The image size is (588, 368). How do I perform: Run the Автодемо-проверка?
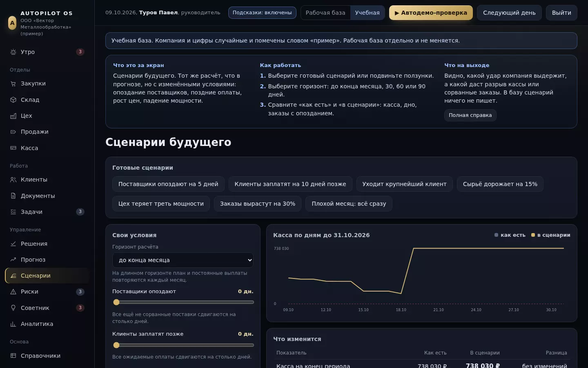[431, 13]
